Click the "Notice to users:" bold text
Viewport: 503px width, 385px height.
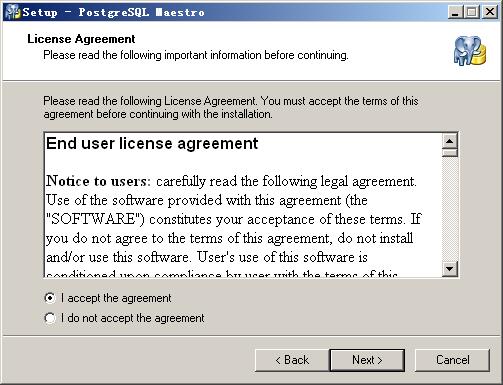98,181
